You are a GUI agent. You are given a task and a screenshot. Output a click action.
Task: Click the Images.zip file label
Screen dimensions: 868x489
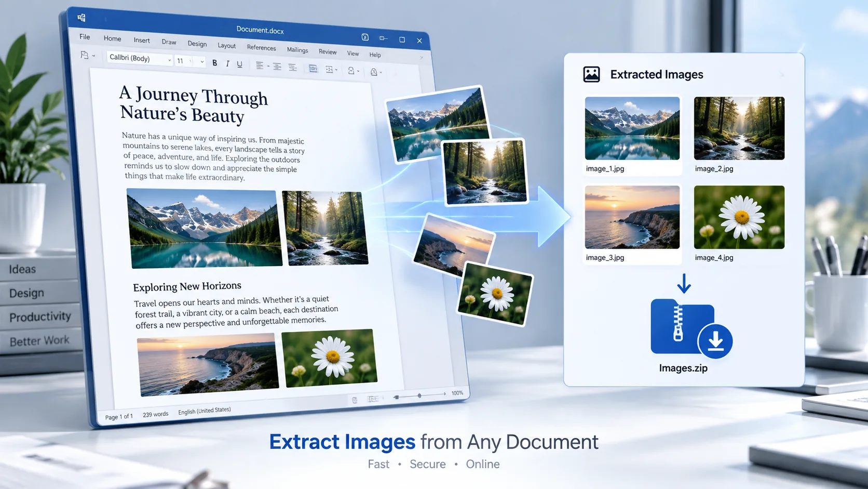pos(683,368)
